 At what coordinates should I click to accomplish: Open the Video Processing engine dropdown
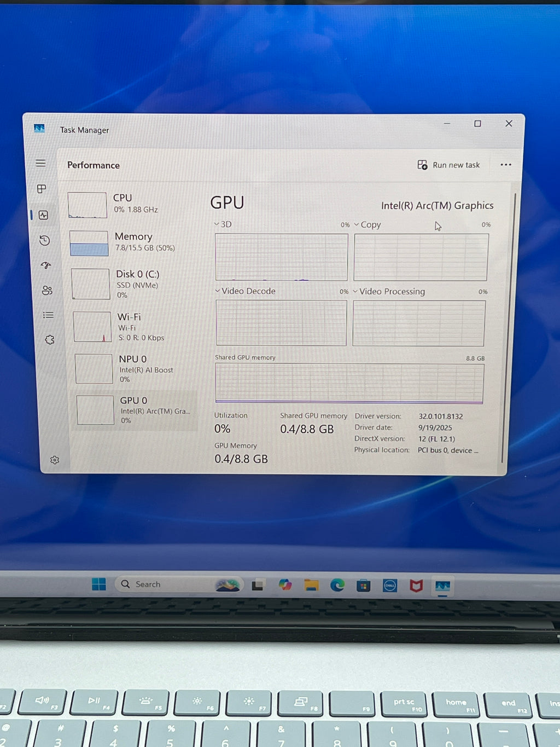point(389,292)
